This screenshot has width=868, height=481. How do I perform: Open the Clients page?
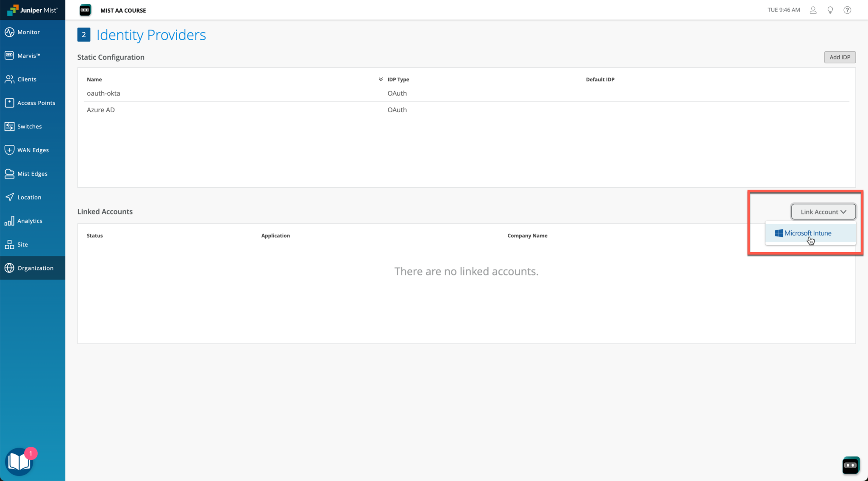pyautogui.click(x=27, y=79)
